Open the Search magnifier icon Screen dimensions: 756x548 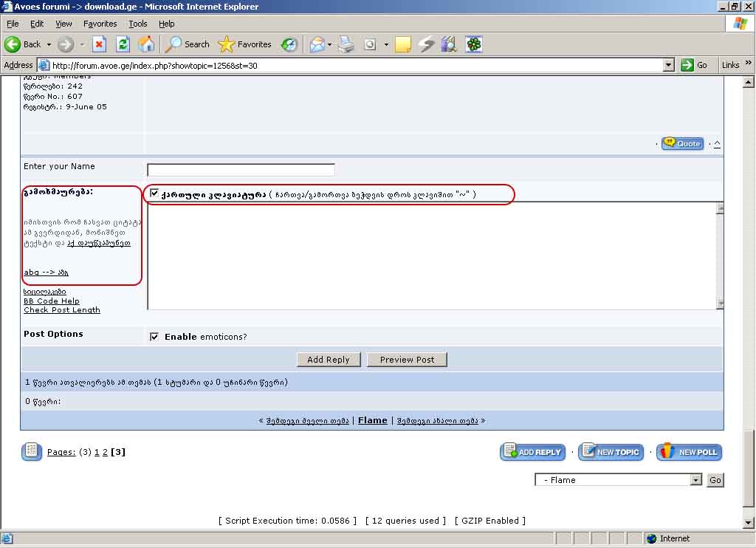173,44
